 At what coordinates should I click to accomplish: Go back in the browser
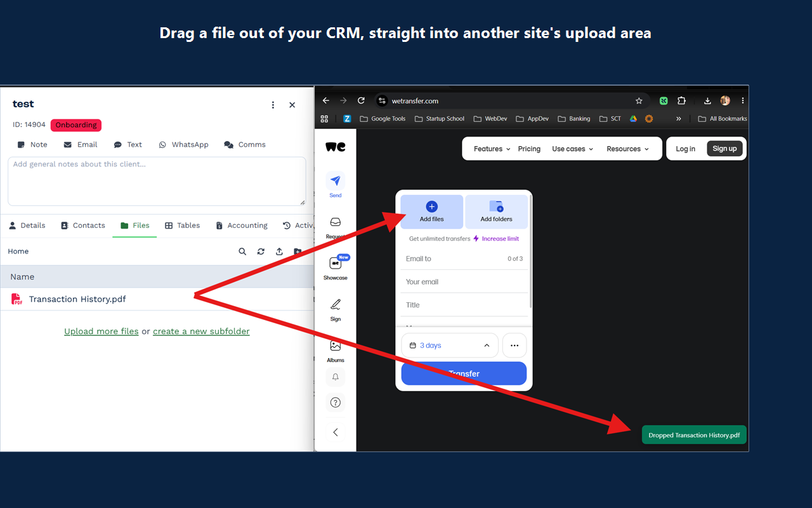pyautogui.click(x=325, y=100)
